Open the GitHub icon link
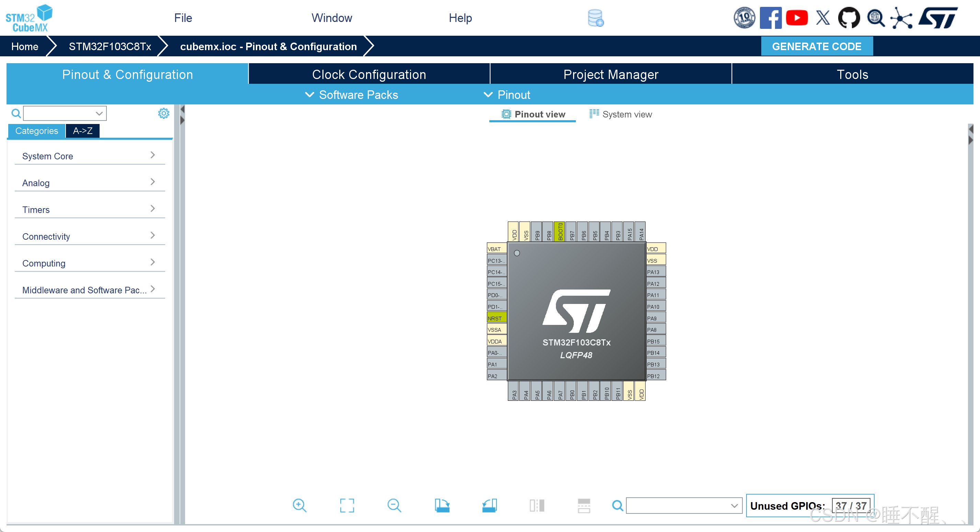Viewport: 980px width, 532px height. [848, 18]
